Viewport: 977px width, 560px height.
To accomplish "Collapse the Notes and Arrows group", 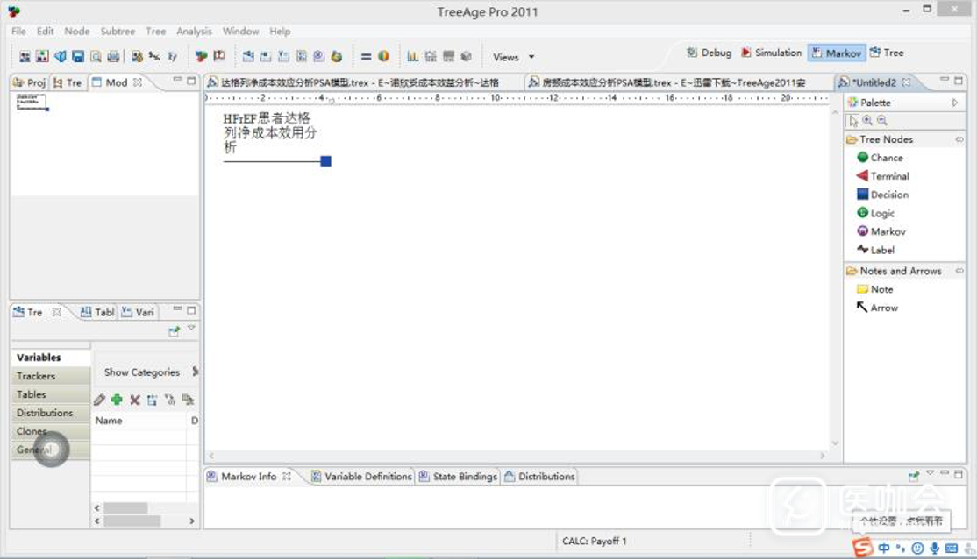I will pos(959,271).
